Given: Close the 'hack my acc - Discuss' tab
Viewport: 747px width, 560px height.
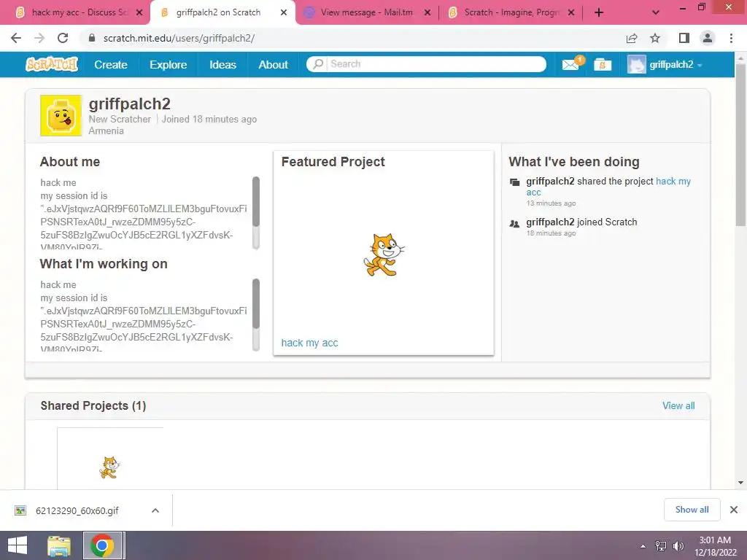Looking at the screenshot, I should click(x=139, y=13).
